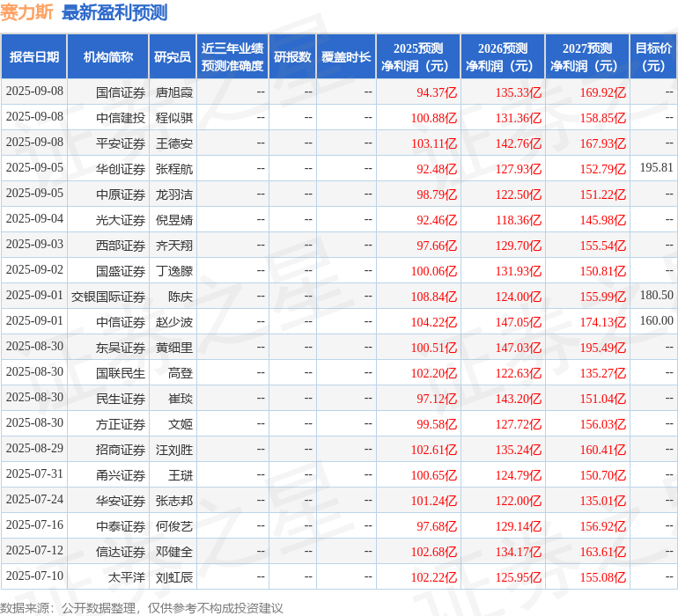Click the 142.76亿 forecast value
Screen dimensions: 678x616
coord(519,143)
